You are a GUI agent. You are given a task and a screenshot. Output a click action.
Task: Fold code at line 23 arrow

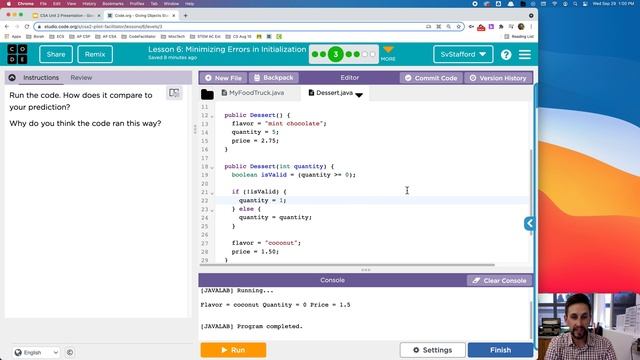(212, 210)
